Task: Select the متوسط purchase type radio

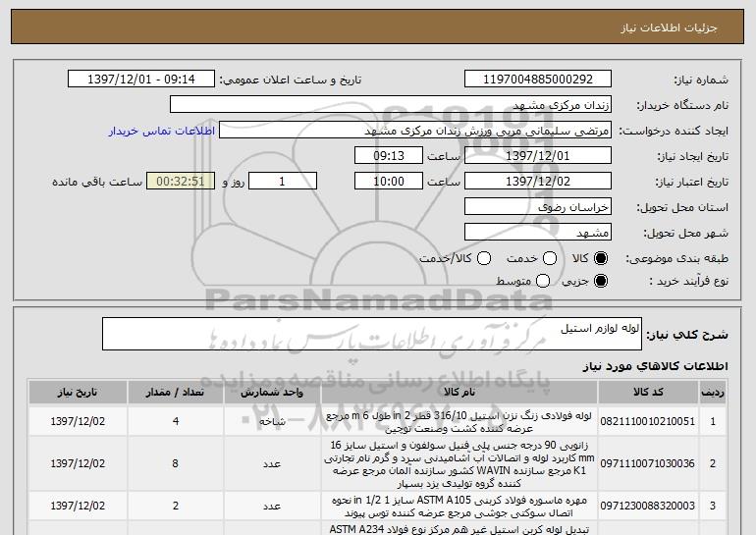Action: 543,281
